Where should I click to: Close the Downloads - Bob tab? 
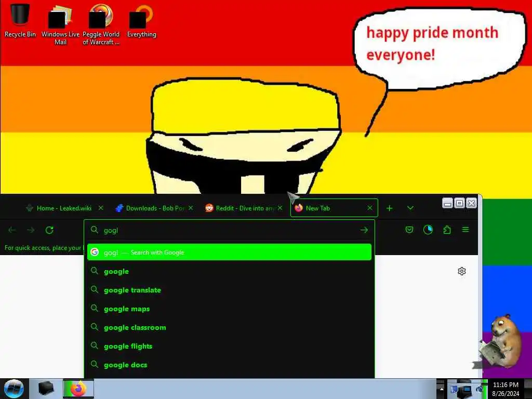point(191,208)
